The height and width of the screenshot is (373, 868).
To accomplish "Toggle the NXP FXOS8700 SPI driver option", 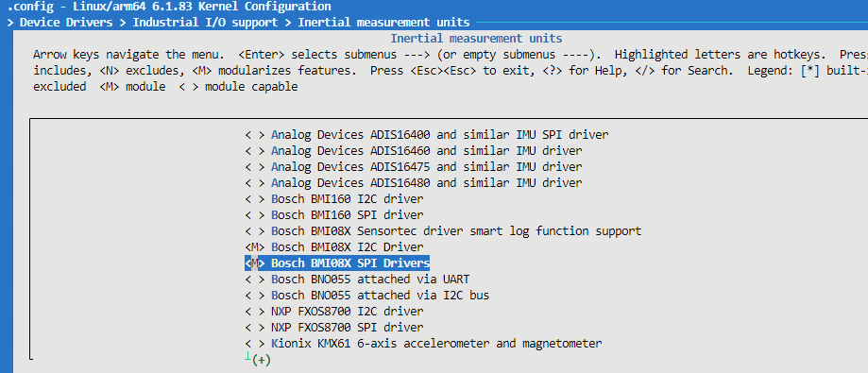I will (x=255, y=328).
